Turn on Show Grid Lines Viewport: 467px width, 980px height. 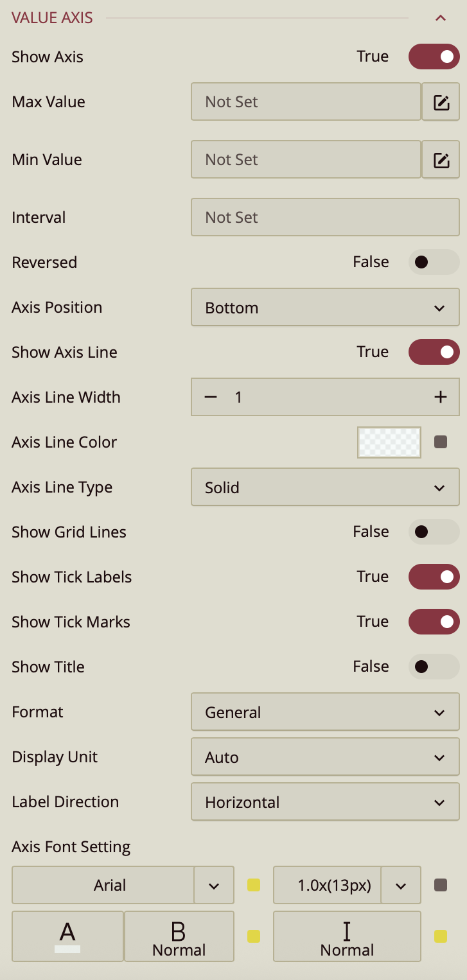(434, 532)
